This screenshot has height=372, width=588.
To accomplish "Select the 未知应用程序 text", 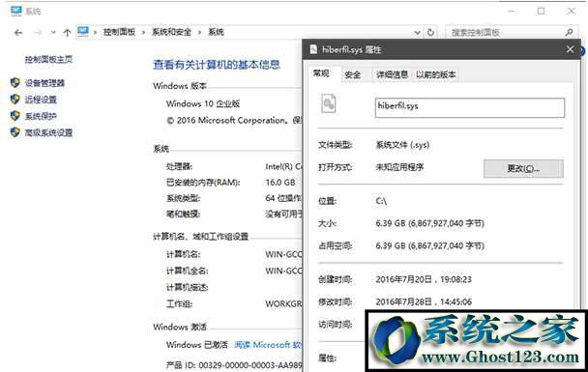I will (399, 167).
